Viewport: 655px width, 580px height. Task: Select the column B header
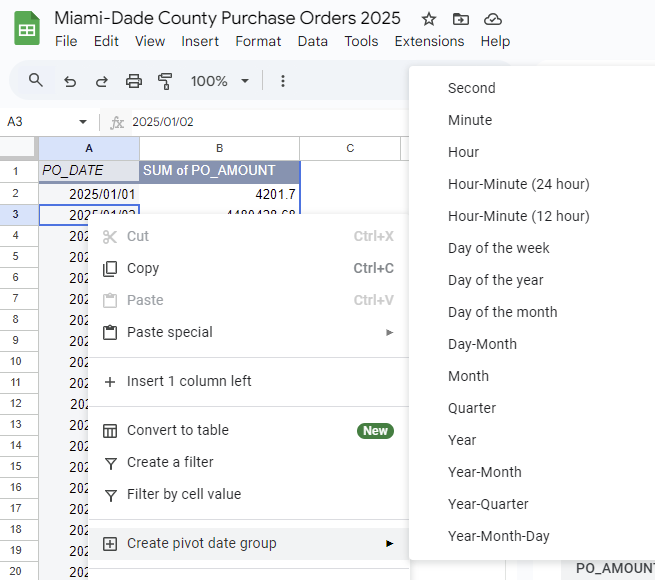[219, 148]
